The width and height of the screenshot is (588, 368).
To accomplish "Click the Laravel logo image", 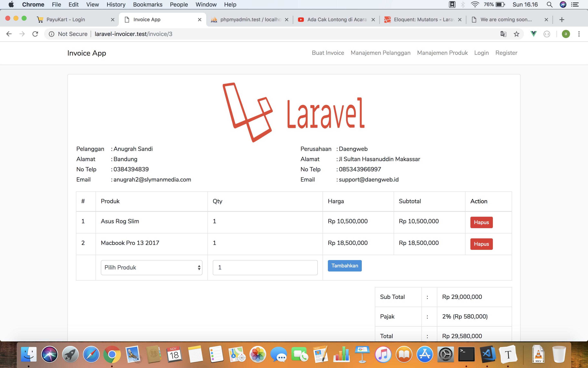I will pos(294,112).
